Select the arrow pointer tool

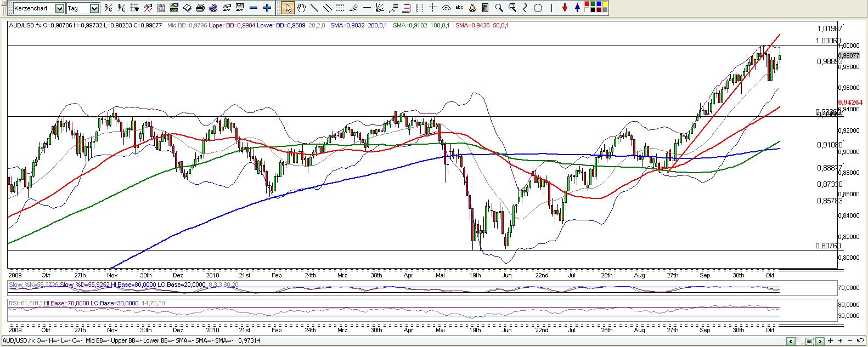(288, 8)
